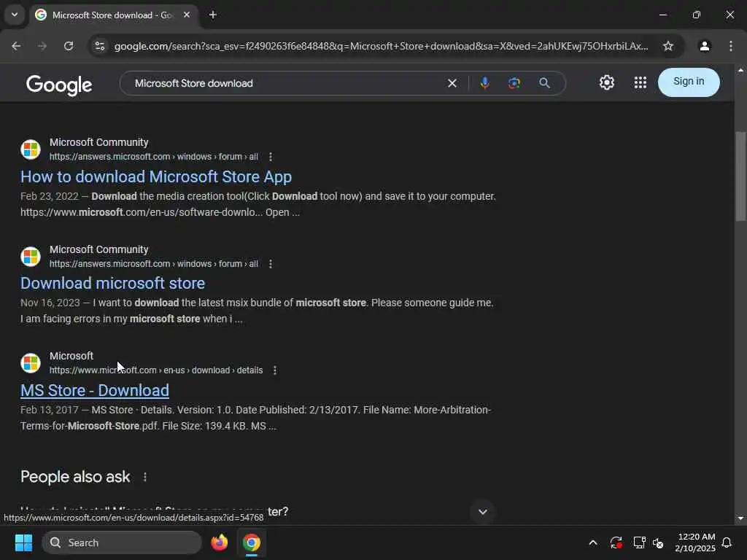Image resolution: width=747 pixels, height=560 pixels.
Task: Click the Sign in button
Action: pos(689,82)
